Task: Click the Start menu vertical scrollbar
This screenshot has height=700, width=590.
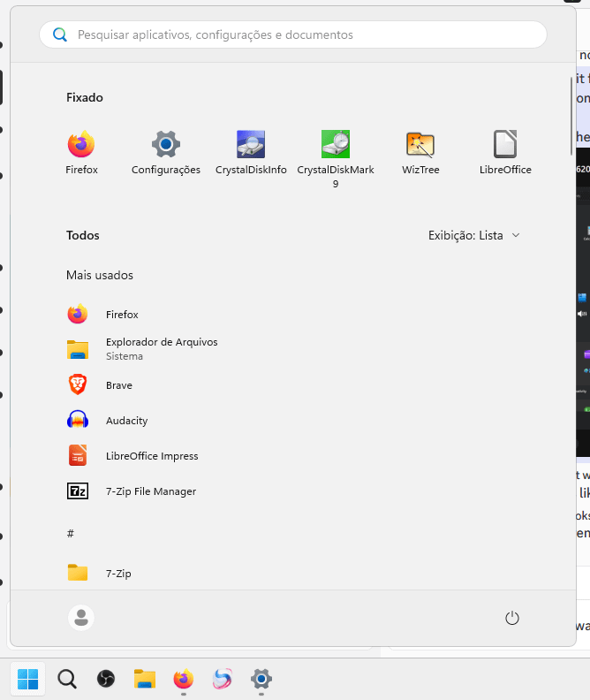Action: [571, 115]
